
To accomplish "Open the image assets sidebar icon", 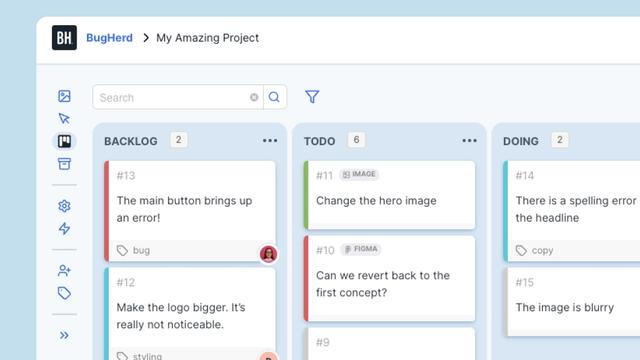I will click(64, 96).
